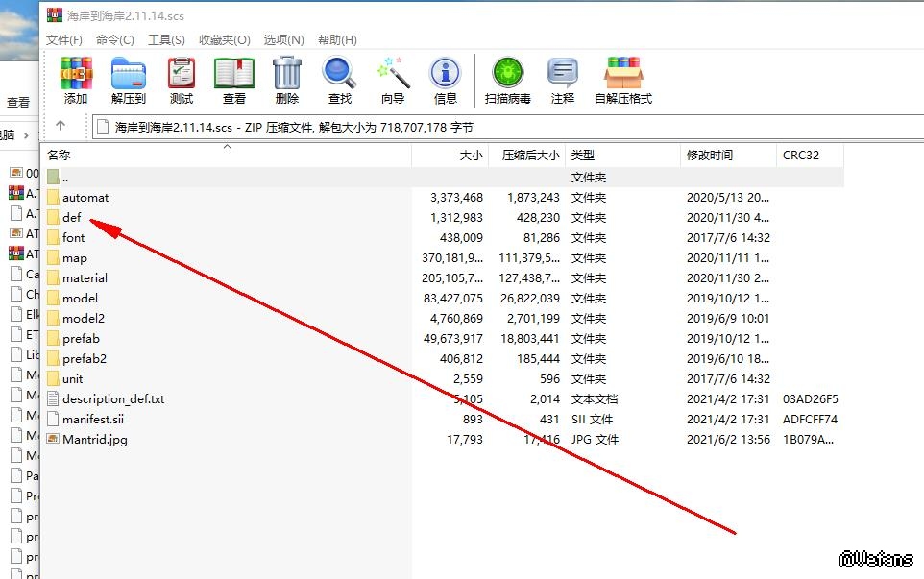Open the 文件(F) menu
Viewport: 924px width, 579px height.
pos(64,39)
